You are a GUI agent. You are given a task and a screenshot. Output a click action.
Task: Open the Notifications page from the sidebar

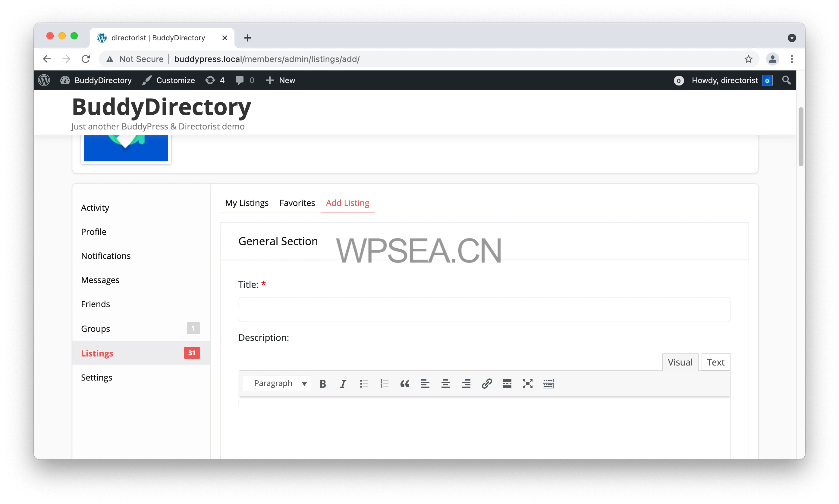pos(106,256)
